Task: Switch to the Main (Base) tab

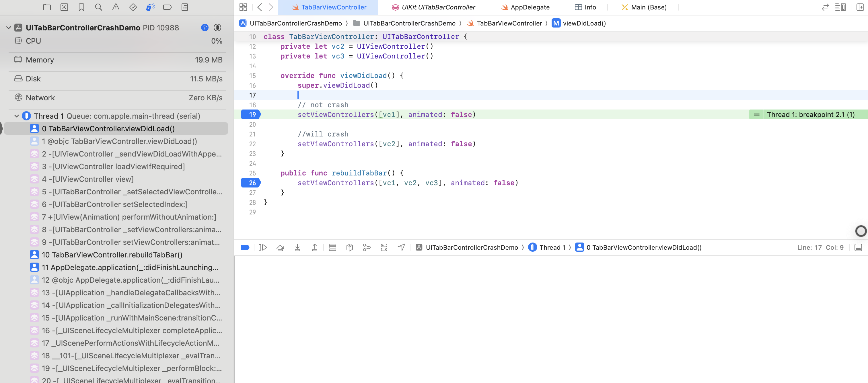Action: tap(648, 7)
